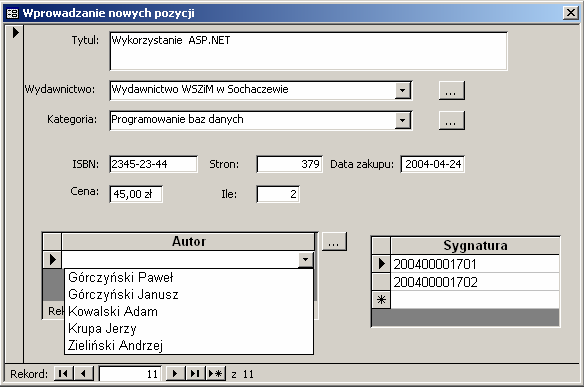
Task: Select cell 200400001702
Action: pyautogui.click(x=475, y=282)
